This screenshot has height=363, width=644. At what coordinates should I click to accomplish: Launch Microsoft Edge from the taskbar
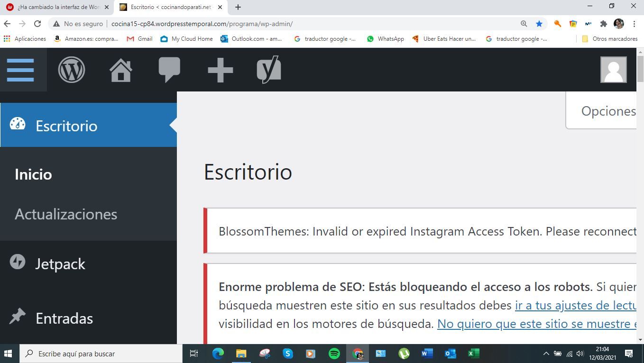coord(218,354)
